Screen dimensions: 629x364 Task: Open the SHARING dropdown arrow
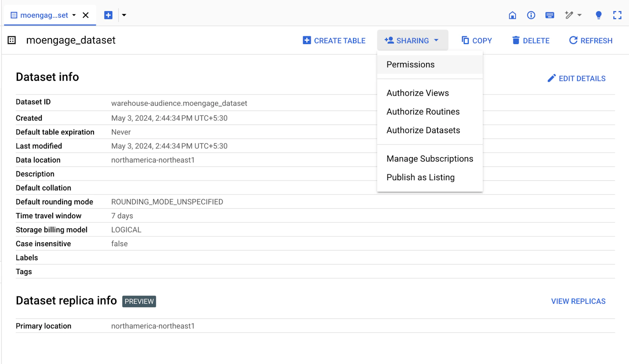(x=436, y=40)
